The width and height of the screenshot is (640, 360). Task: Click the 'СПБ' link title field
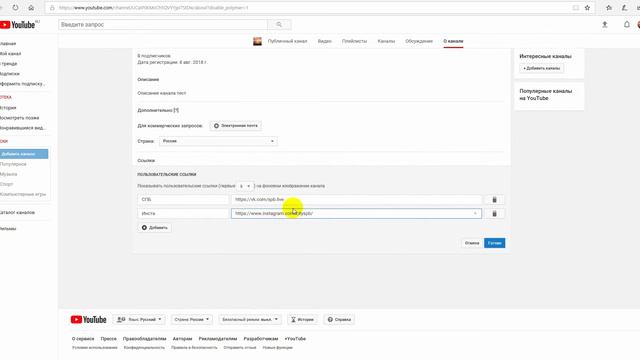point(183,200)
